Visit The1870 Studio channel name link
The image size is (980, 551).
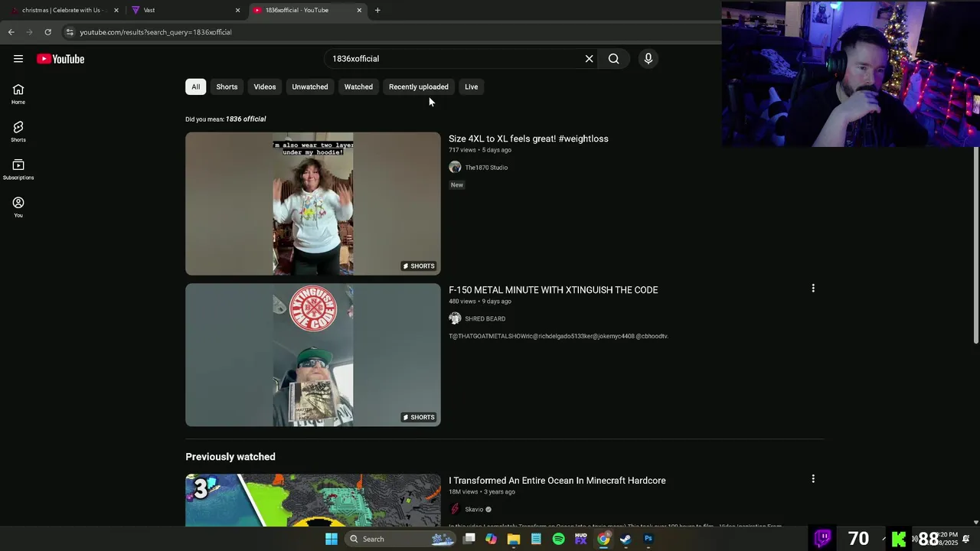point(486,168)
